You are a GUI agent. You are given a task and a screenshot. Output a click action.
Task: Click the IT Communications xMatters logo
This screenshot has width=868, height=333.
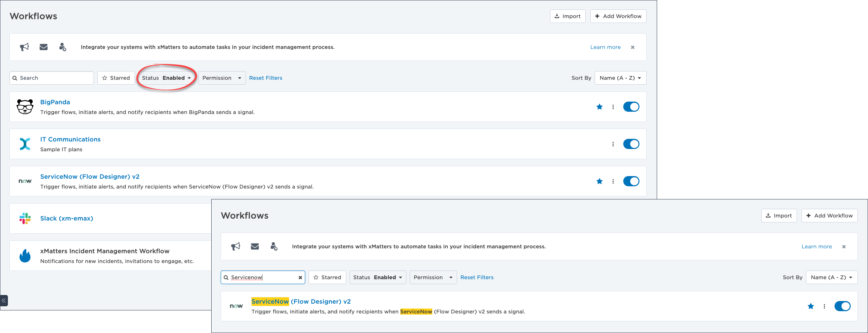coord(25,144)
